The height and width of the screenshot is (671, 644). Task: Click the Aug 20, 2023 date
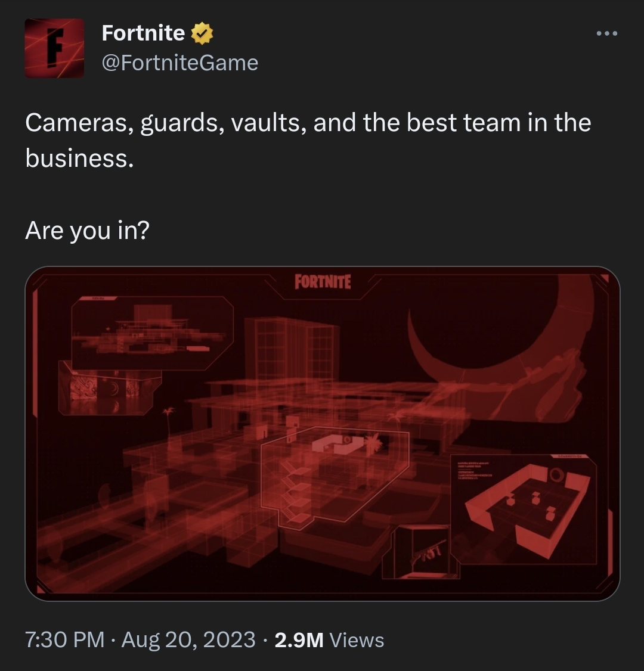188,640
